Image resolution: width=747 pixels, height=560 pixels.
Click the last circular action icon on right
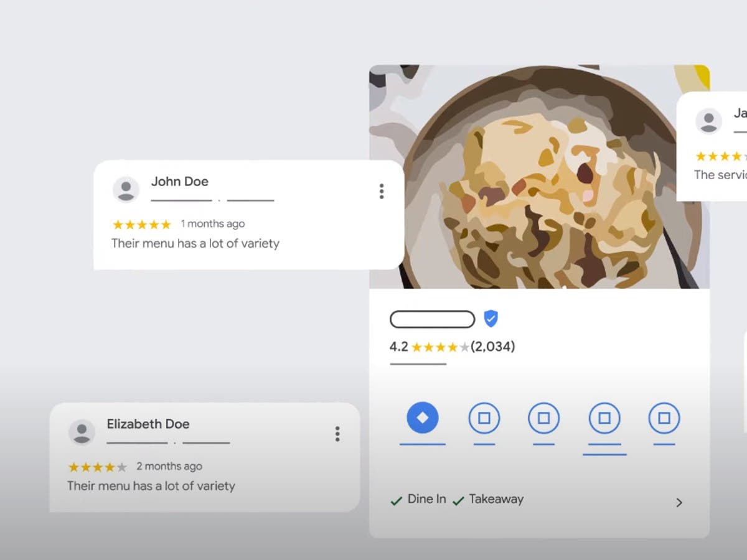coord(664,418)
